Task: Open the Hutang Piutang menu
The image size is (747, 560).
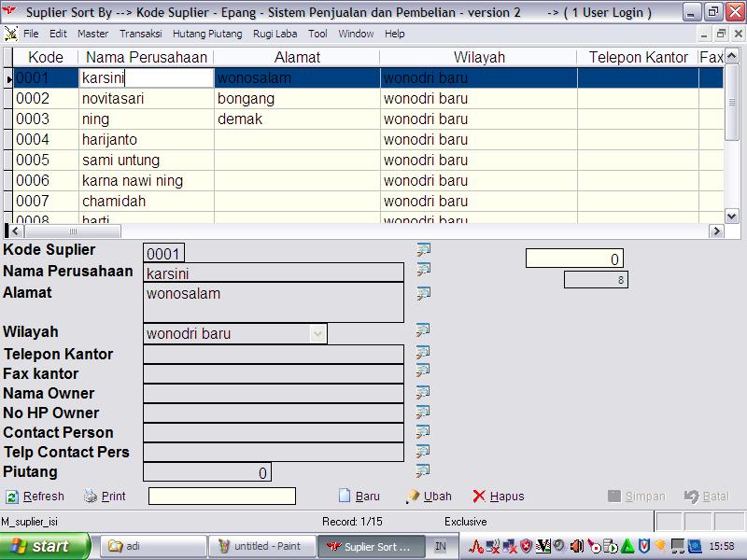Action: click(206, 34)
